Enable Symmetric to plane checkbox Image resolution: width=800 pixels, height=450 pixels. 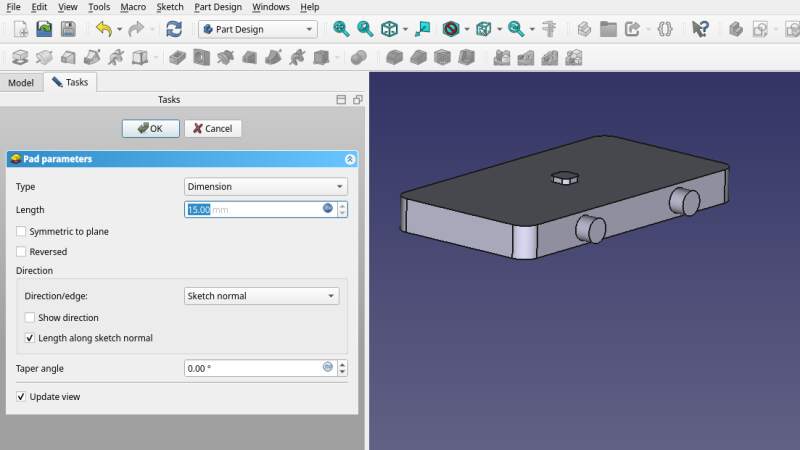pyautogui.click(x=21, y=232)
